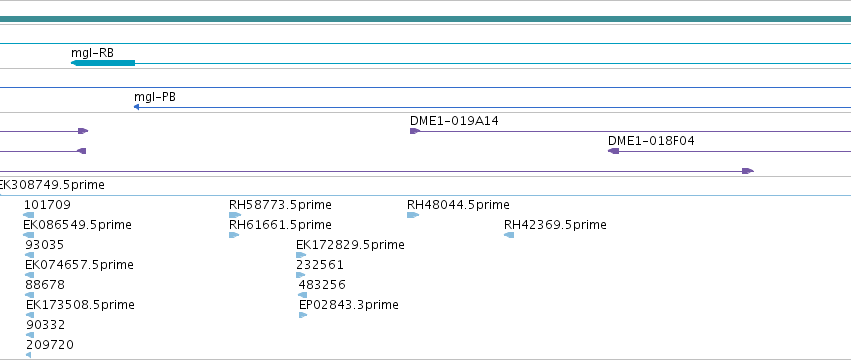Select the EP02843.3prime EST arrow glyph
851x360 pixels.
coord(303,315)
